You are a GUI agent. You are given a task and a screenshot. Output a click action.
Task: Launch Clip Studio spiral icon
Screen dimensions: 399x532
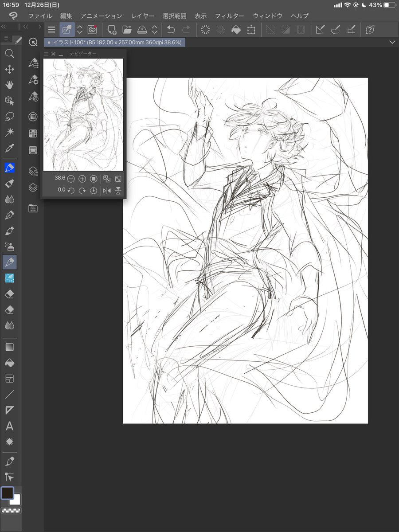(x=92, y=30)
